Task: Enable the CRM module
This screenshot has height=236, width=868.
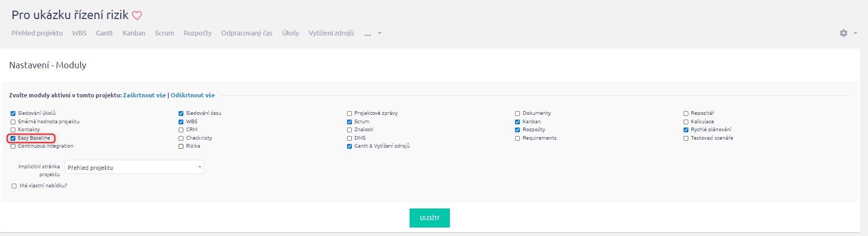Action: click(x=181, y=130)
